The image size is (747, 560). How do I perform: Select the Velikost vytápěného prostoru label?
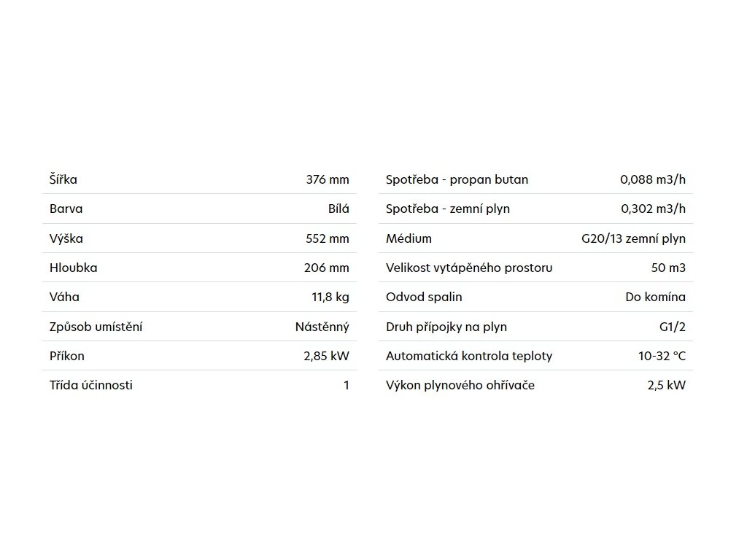click(469, 268)
